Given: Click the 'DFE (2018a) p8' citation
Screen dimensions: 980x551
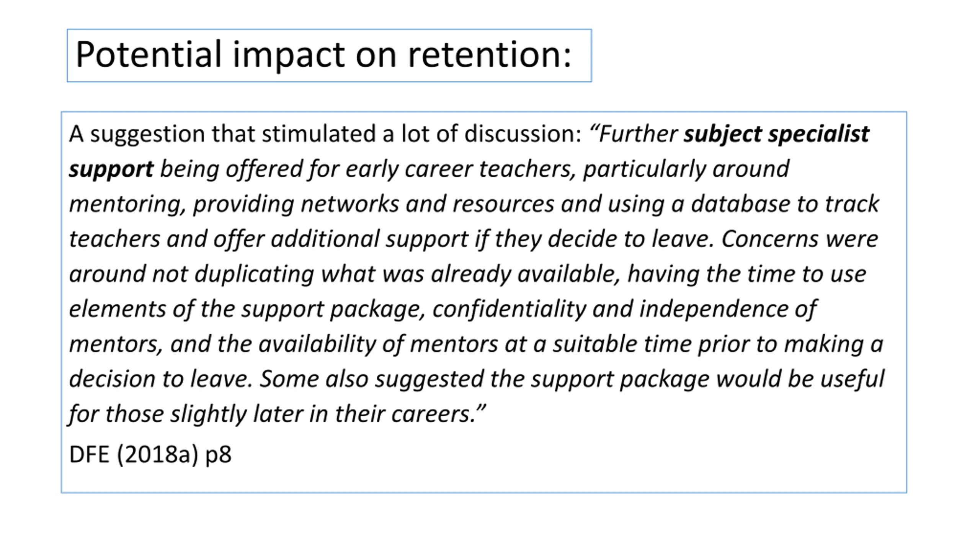Looking at the screenshot, I should point(150,455).
